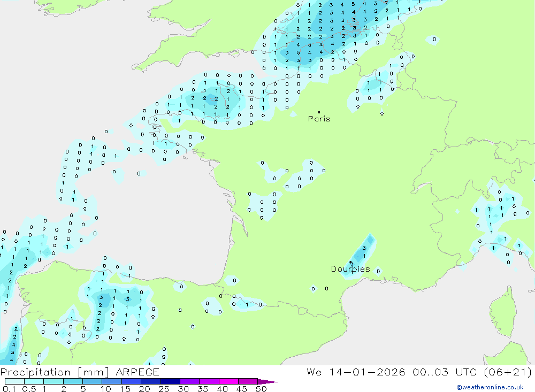
Task: Open the weatheronline.co.uk copyright link
Action: click(x=490, y=387)
